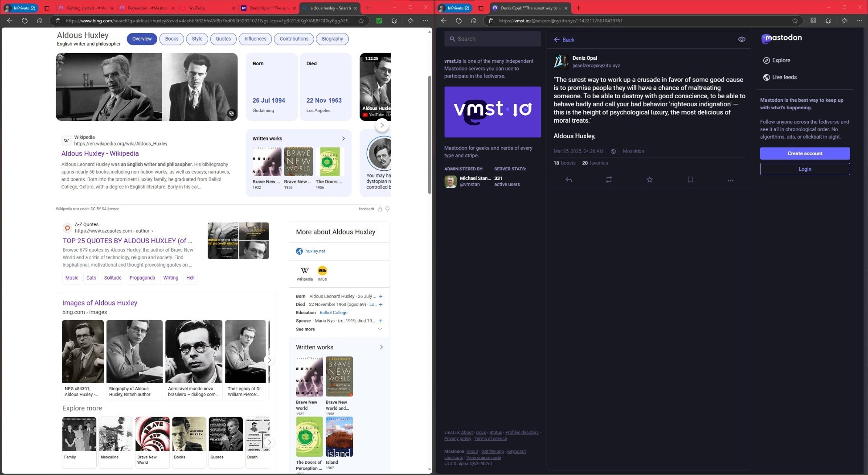The image size is (868, 475).
Task: Click the Bing address bar URL
Action: click(208, 21)
